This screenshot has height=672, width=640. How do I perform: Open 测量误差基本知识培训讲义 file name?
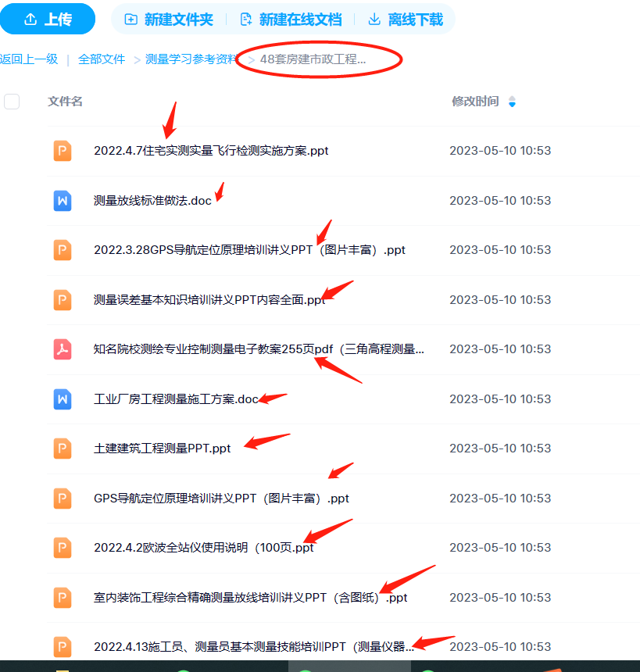pos(209,300)
